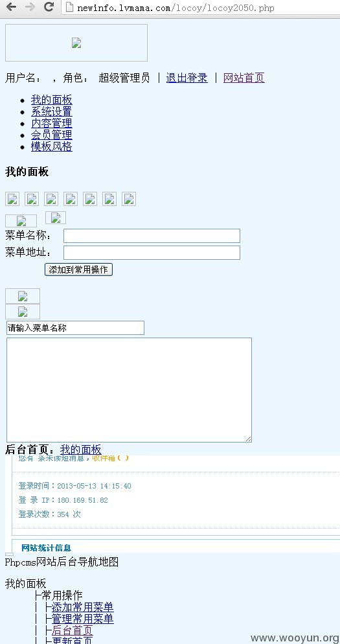Click the 添加到常用操作 button

point(78,270)
